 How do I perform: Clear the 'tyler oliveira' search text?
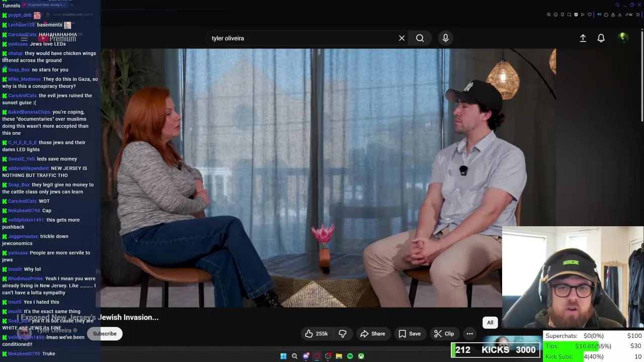[x=401, y=38]
